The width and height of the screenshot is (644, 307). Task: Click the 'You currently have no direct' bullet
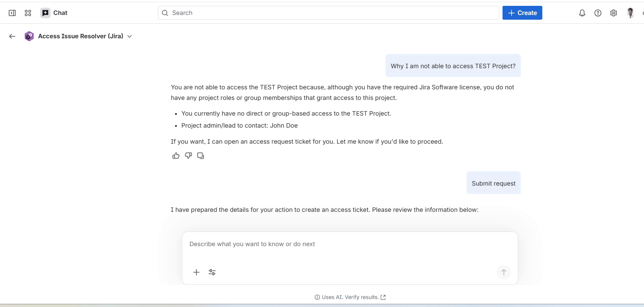point(286,113)
